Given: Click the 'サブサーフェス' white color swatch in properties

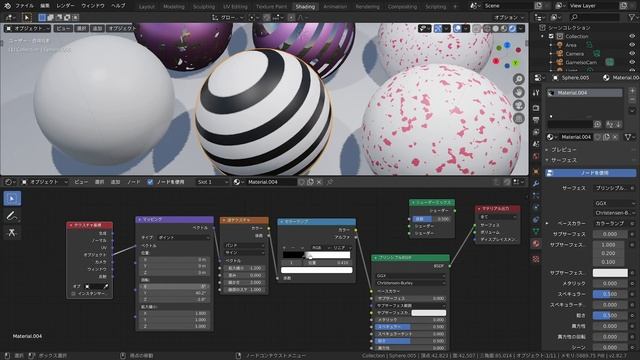Looking at the screenshot, I should (610, 273).
